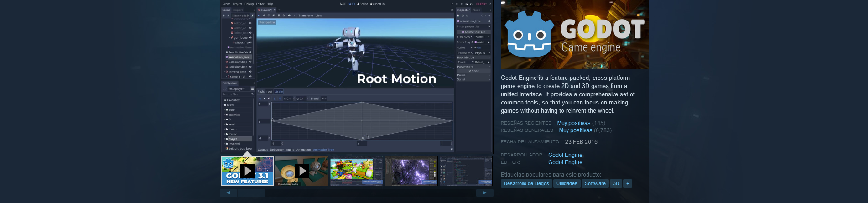
Task: Open the Godot Engine link beside Desarrollador
Action: pos(565,155)
